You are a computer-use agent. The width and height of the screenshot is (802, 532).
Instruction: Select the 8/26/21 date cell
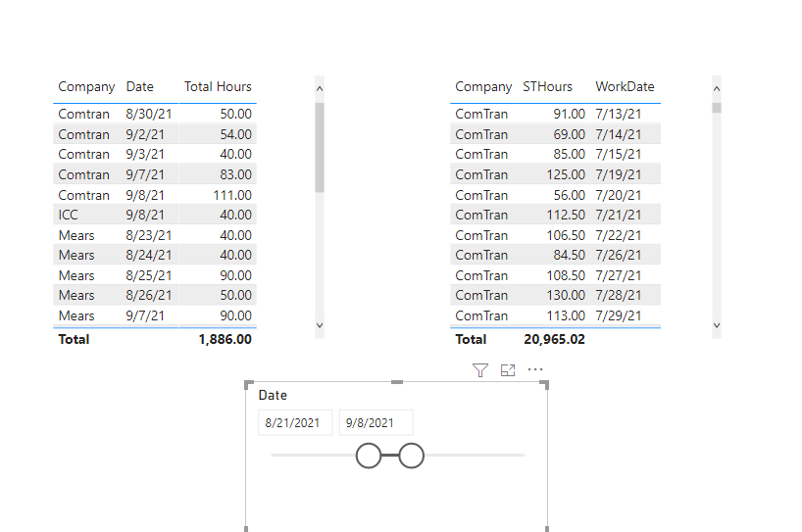pyautogui.click(x=149, y=295)
